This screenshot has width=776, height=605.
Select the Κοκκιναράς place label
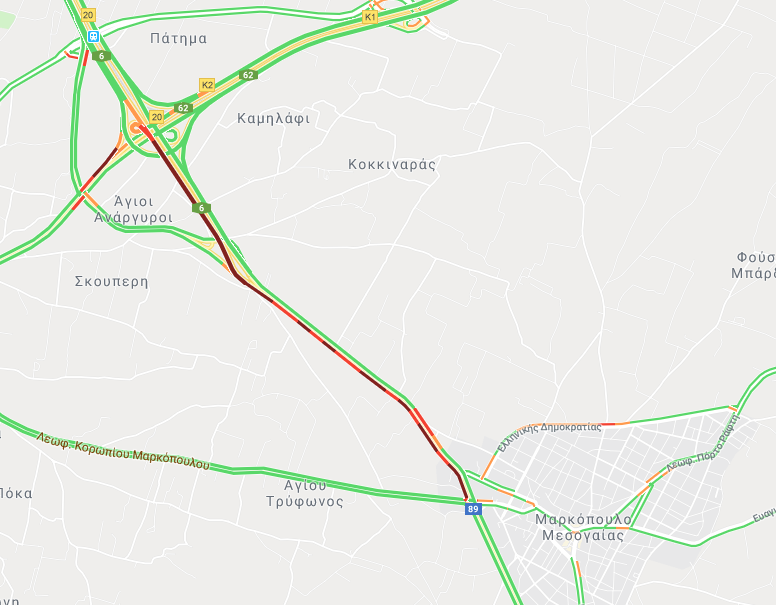point(392,164)
